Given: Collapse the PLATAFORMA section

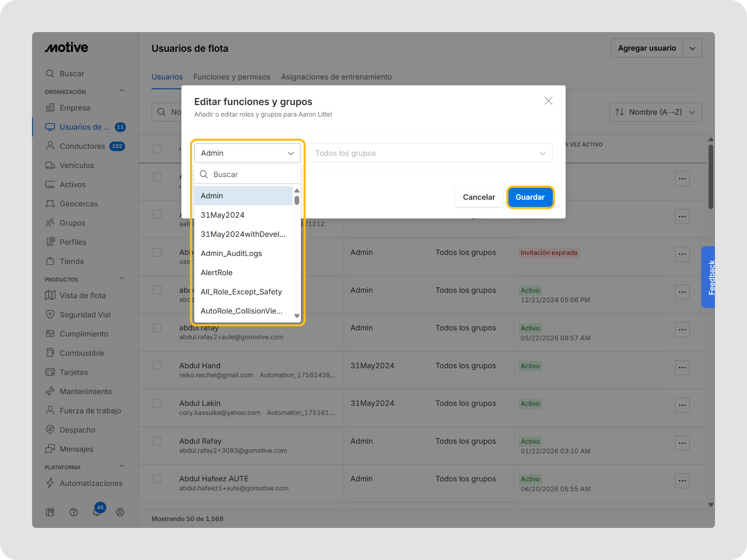Looking at the screenshot, I should pos(122,467).
